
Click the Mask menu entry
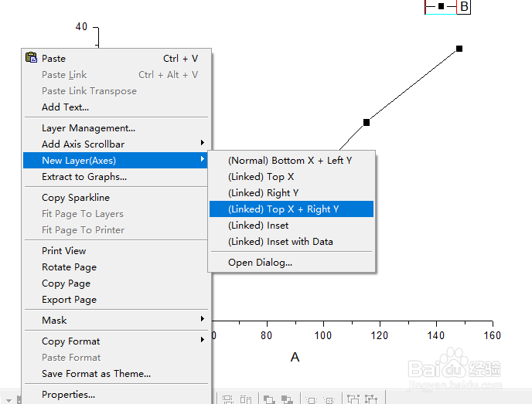pyautogui.click(x=116, y=321)
